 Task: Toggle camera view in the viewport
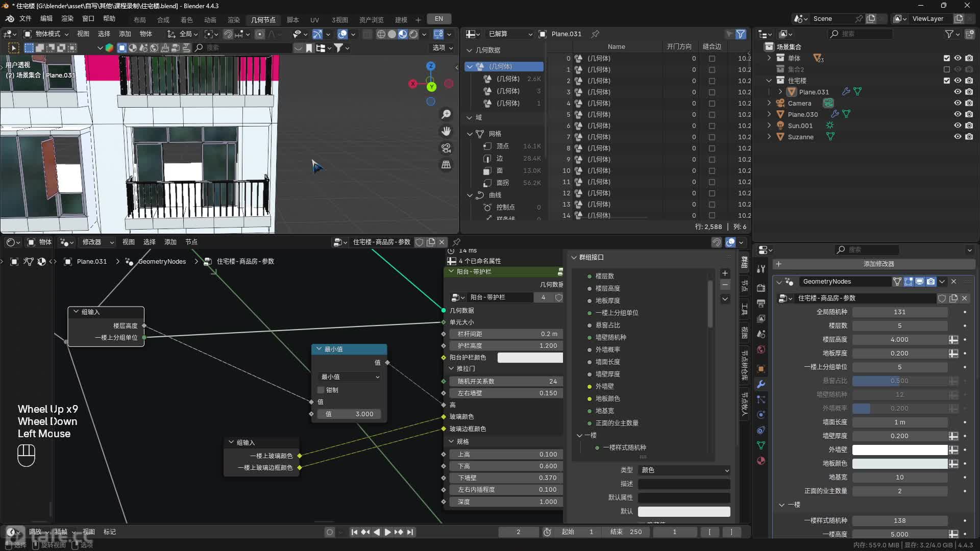click(446, 148)
